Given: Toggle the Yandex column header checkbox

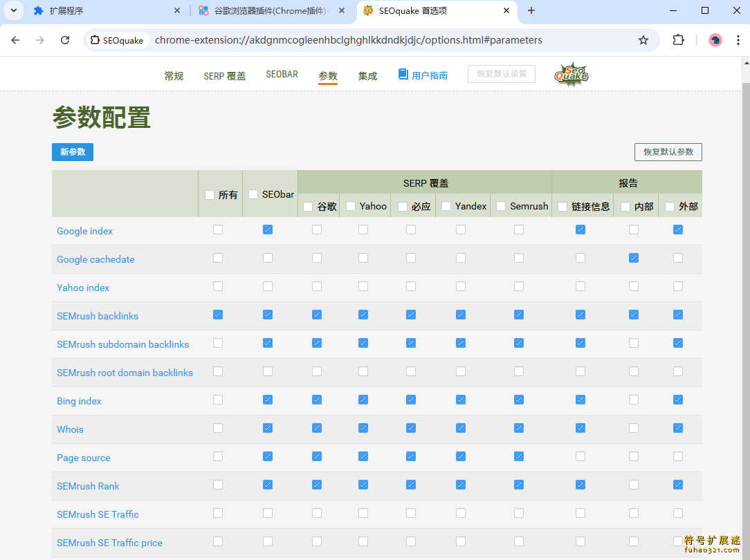Looking at the screenshot, I should 446,206.
